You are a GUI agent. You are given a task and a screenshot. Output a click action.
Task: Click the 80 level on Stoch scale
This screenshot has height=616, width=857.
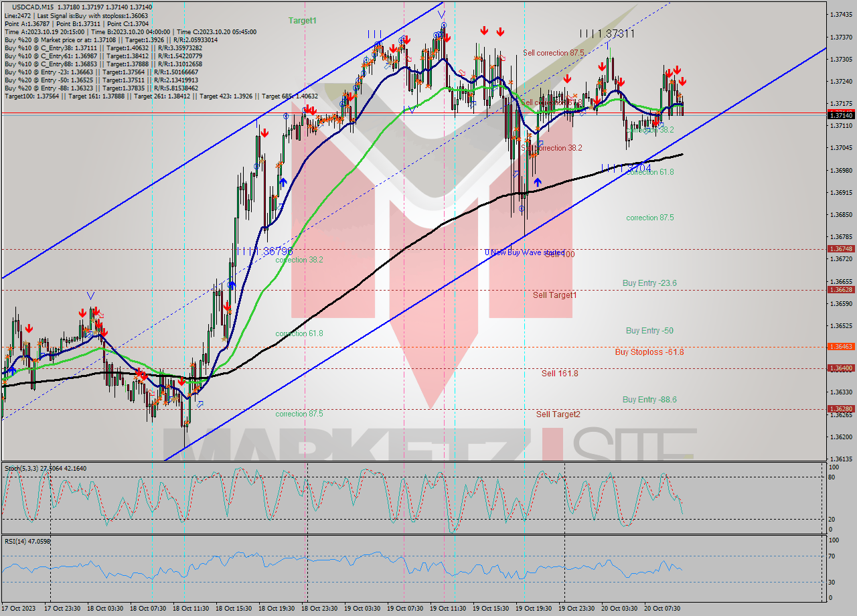pyautogui.click(x=832, y=477)
